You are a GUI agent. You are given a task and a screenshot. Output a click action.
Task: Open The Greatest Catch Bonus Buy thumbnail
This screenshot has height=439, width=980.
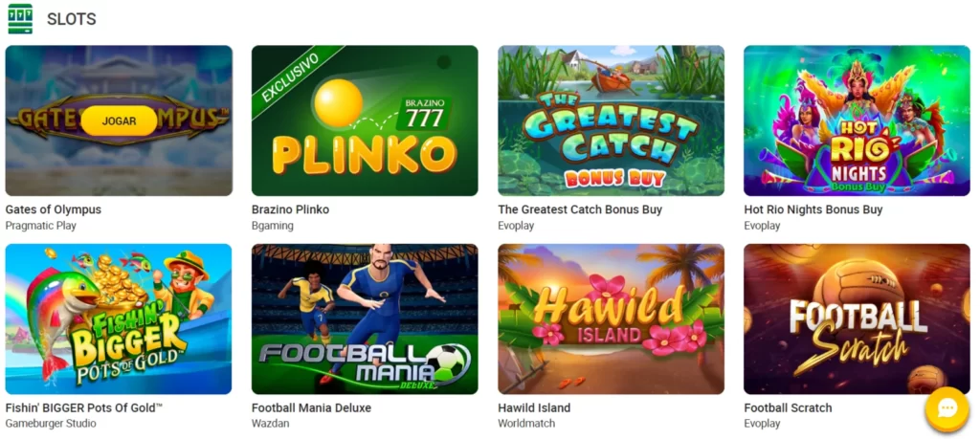(611, 121)
